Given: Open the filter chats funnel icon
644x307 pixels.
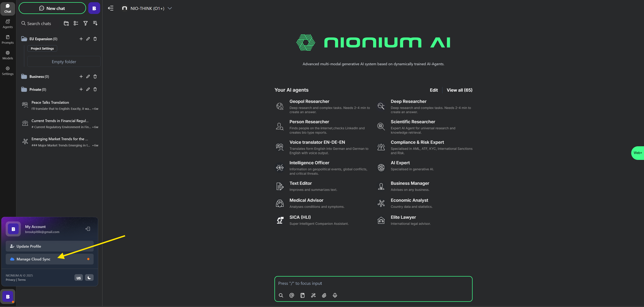Looking at the screenshot, I should (x=86, y=23).
